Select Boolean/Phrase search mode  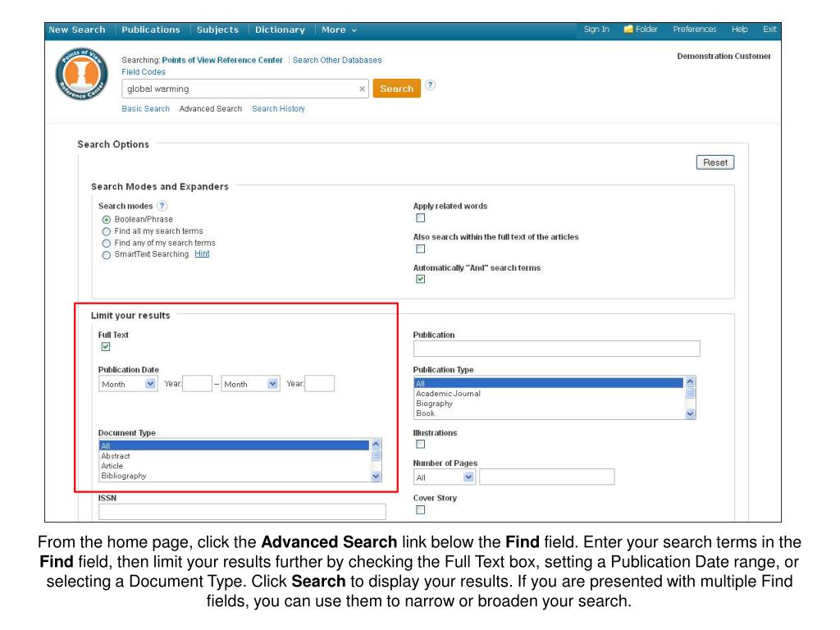click(106, 220)
